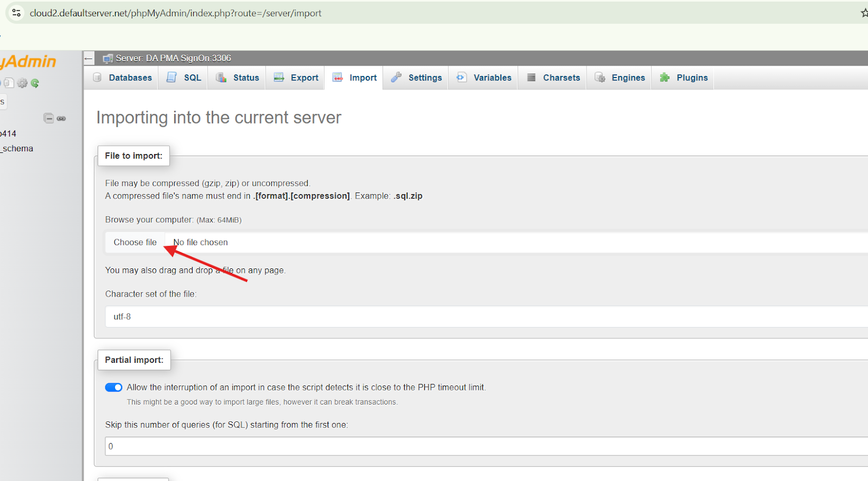The image size is (868, 481).
Task: Open the Variables tab
Action: [483, 78]
